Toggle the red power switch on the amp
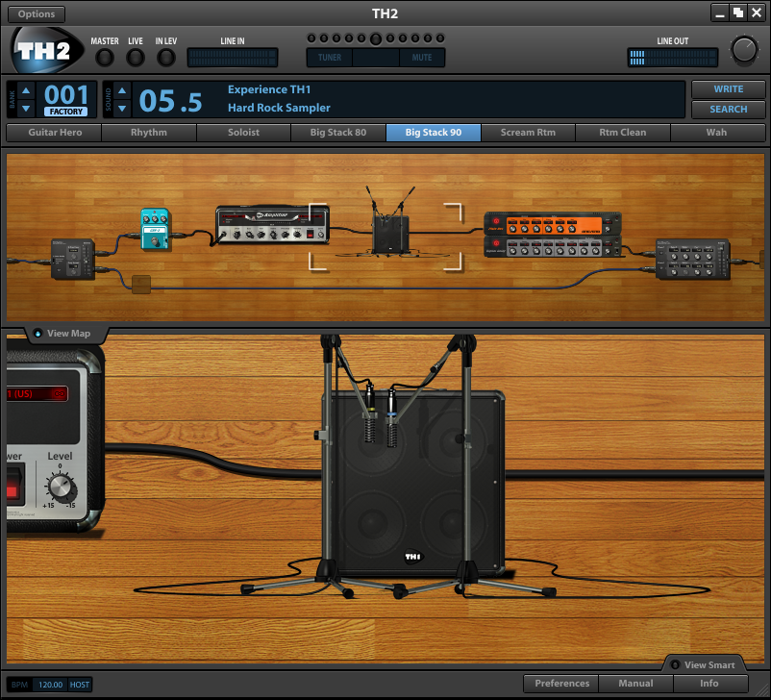Viewport: 771px width, 700px height. 13,486
